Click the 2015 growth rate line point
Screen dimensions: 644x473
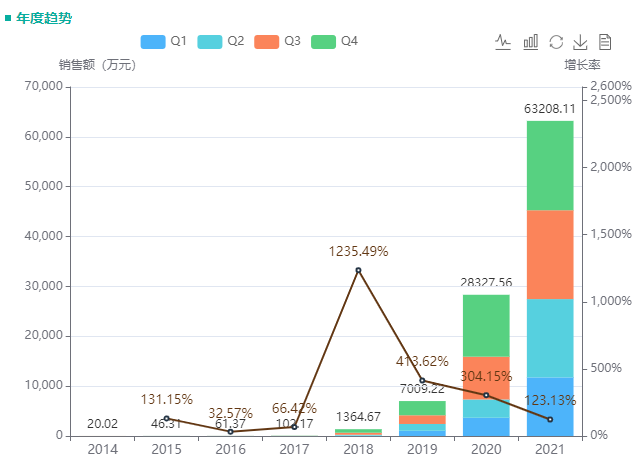pos(166,418)
